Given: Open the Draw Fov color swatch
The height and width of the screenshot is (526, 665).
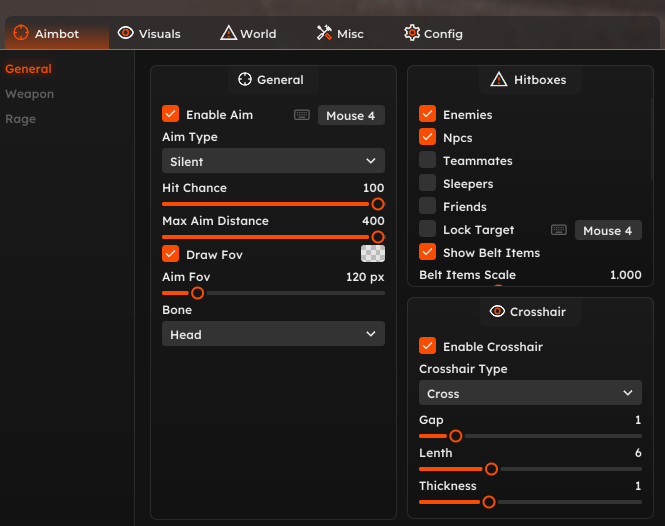Looking at the screenshot, I should point(373,254).
